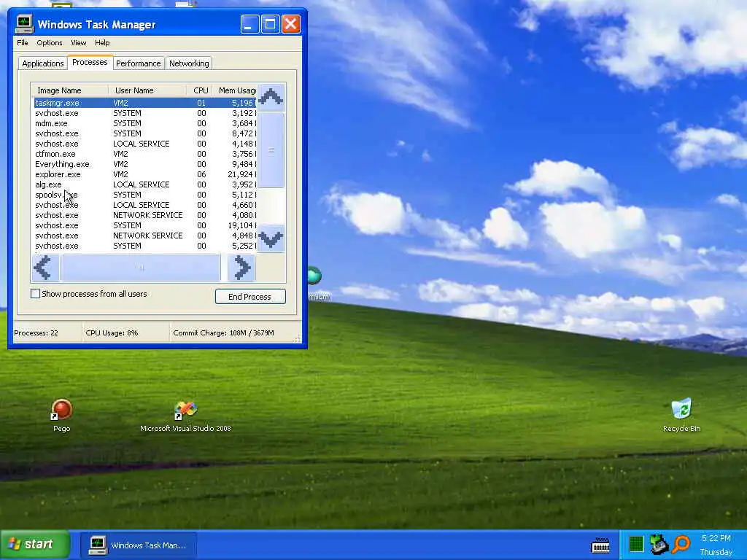The height and width of the screenshot is (560, 747).
Task: Open the Start menu
Action: (35, 544)
